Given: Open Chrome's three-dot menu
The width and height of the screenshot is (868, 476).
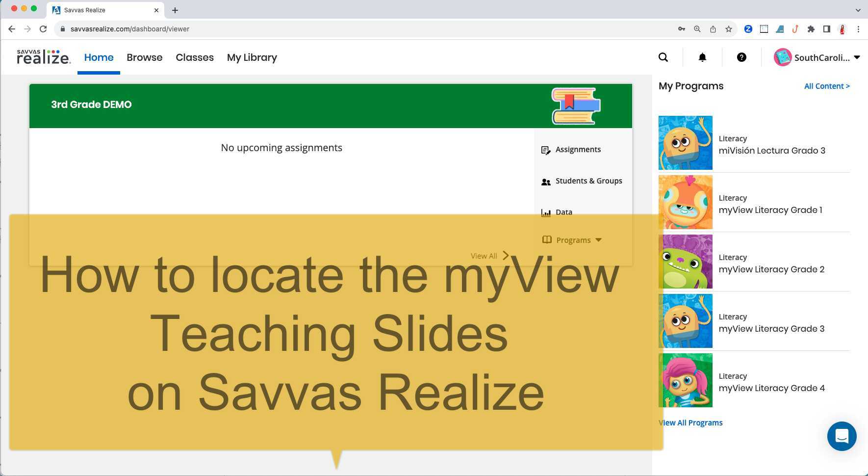Looking at the screenshot, I should pos(859,29).
